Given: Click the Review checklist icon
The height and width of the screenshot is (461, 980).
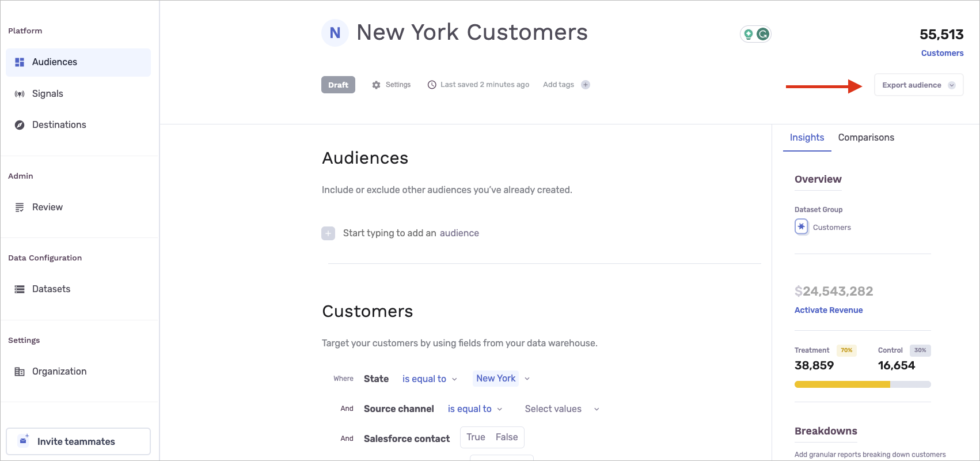Looking at the screenshot, I should (x=20, y=207).
